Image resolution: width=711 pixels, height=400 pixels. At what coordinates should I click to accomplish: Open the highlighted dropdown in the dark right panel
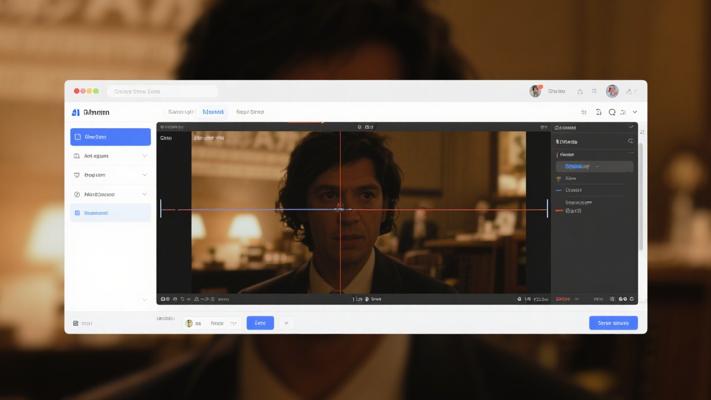[594, 166]
